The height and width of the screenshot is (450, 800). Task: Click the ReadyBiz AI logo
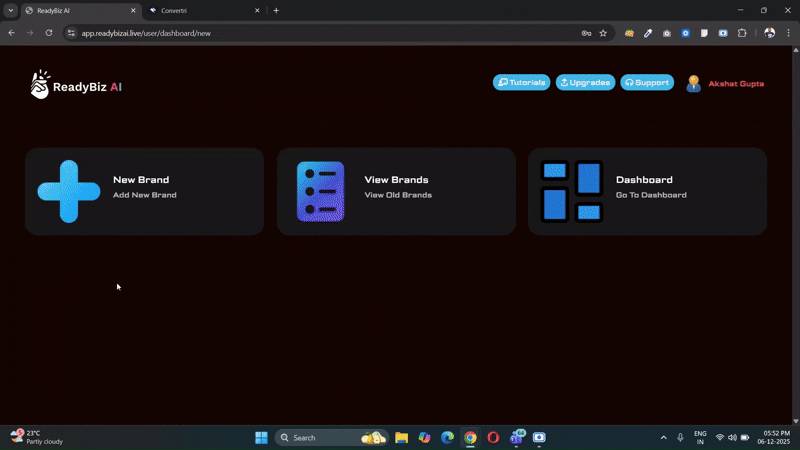click(x=76, y=85)
